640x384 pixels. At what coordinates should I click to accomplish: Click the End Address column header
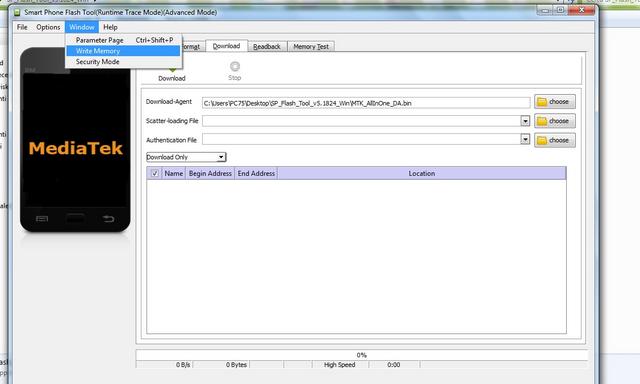(256, 173)
